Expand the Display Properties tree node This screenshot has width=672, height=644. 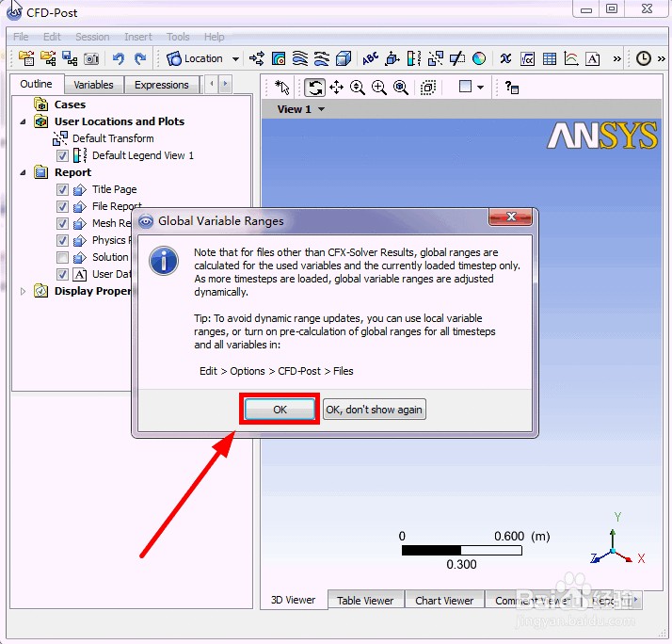[x=23, y=292]
